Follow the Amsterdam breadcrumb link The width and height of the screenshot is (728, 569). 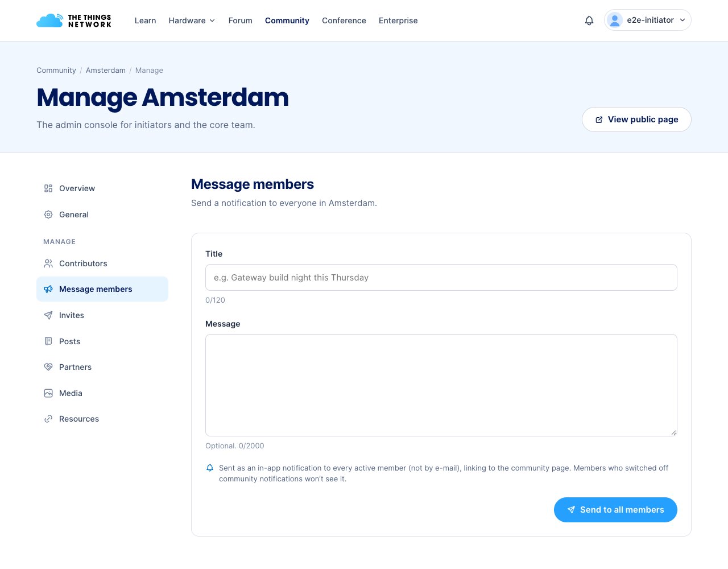(106, 71)
